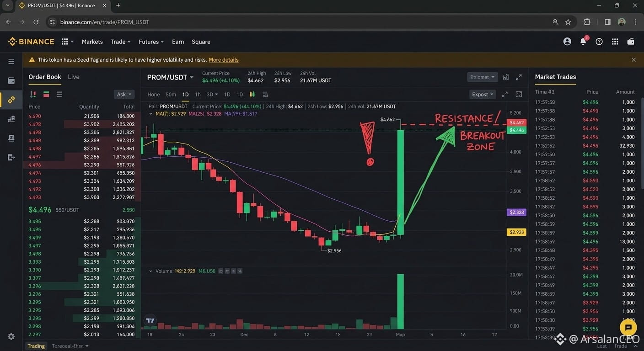
Task: Open the apps grid icon next to the help icon
Action: [x=615, y=42]
